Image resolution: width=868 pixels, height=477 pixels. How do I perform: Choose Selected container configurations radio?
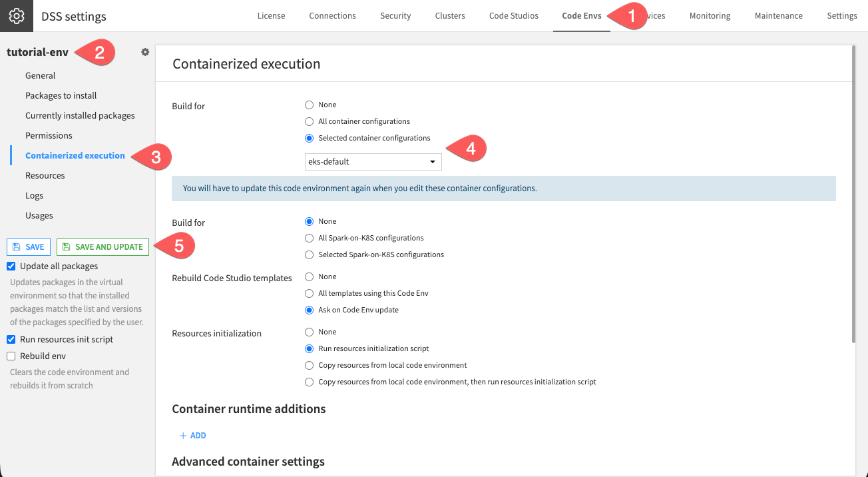coord(309,138)
